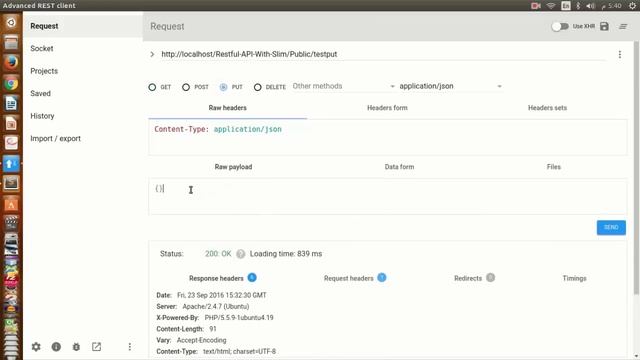
Task: Click the keyboard layout indicator in top bar
Action: click(566, 6)
